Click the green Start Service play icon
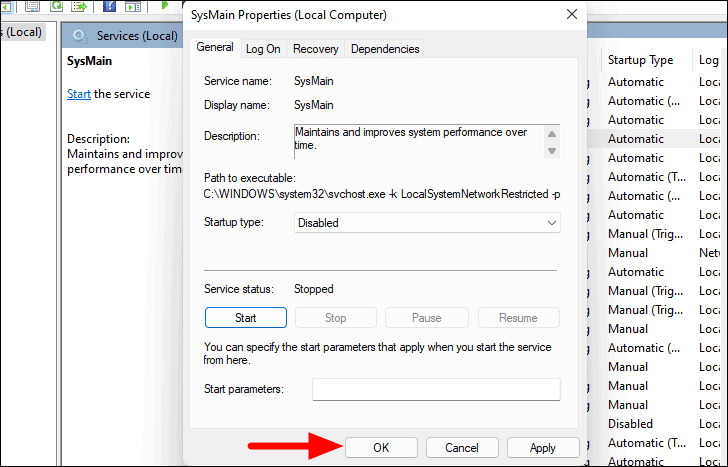This screenshot has width=728, height=467. click(x=164, y=5)
